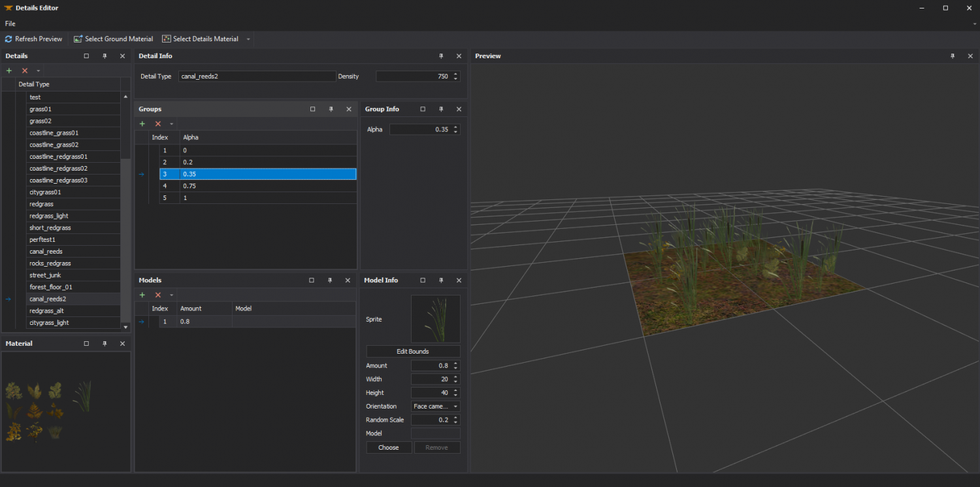980x487 pixels.
Task: Click the delete icon in the Groups panel
Action: pyautogui.click(x=157, y=123)
